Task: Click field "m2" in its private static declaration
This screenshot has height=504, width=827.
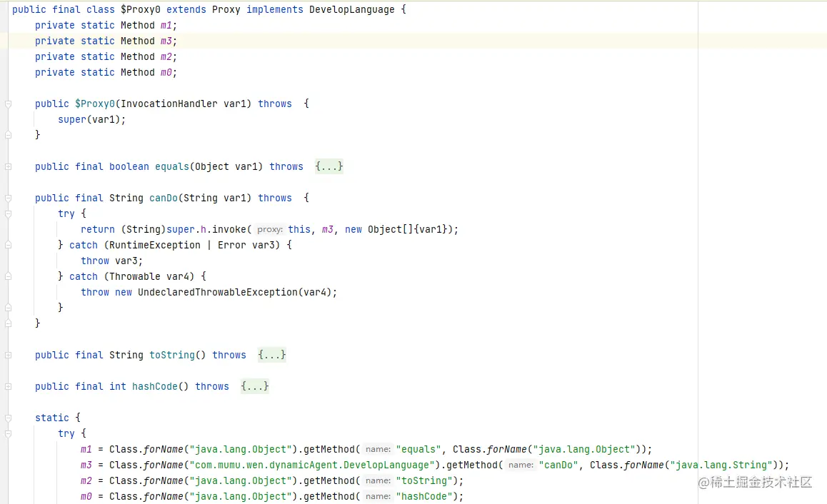Action: 166,56
